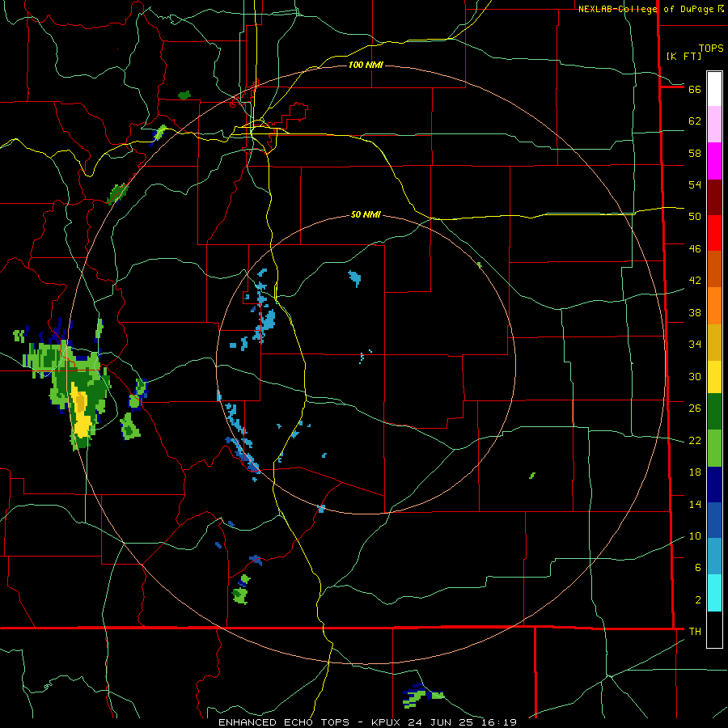Click the "6" legend label
728x728 pixels.
click(698, 568)
